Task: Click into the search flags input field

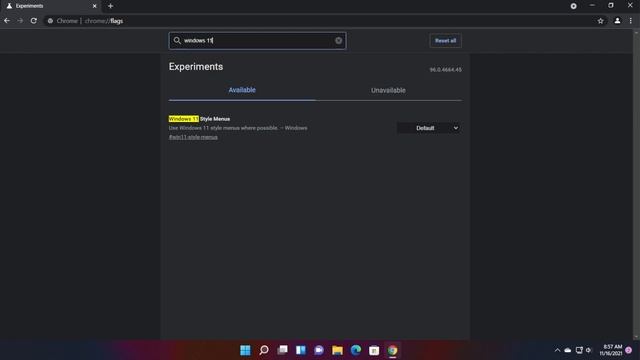Action: 258,40
